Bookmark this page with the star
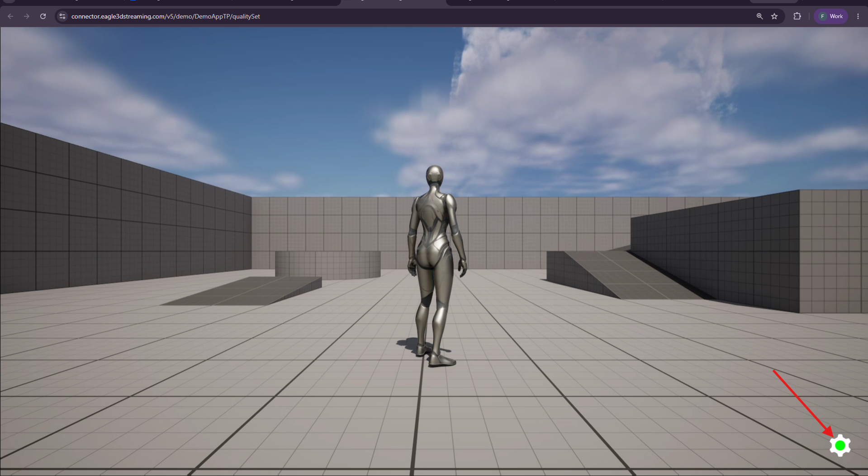This screenshot has width=868, height=476. pos(774,16)
